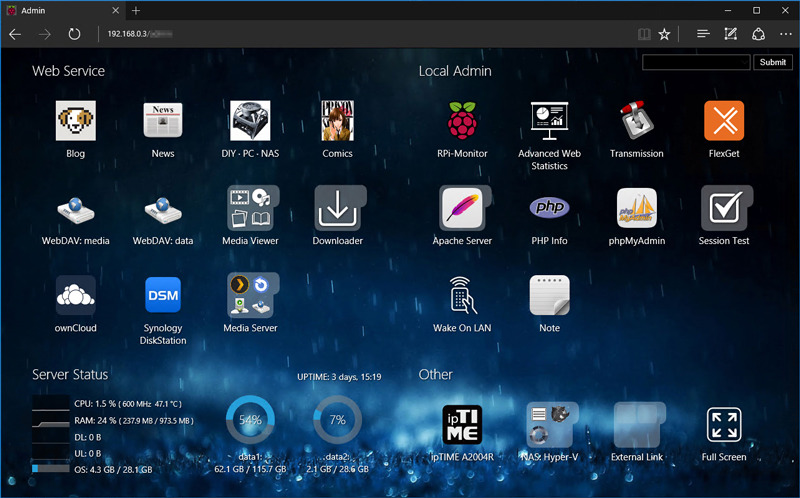Open the browser Share button
The image size is (800, 498).
tap(758, 34)
